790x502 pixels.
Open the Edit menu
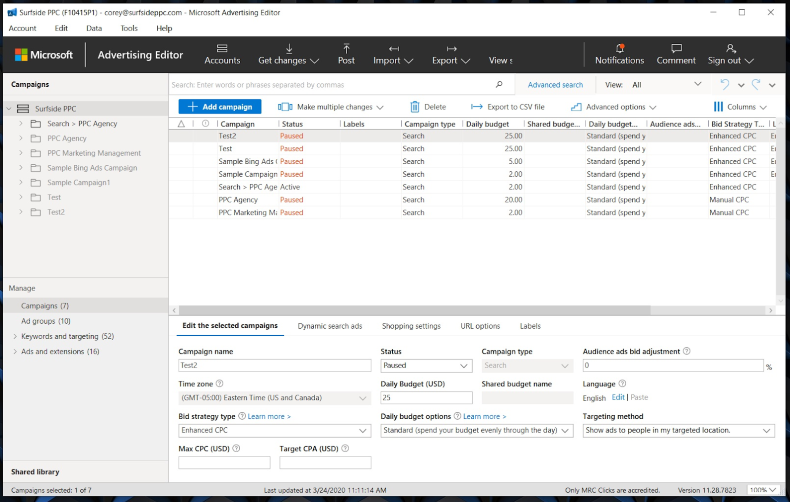(x=61, y=28)
